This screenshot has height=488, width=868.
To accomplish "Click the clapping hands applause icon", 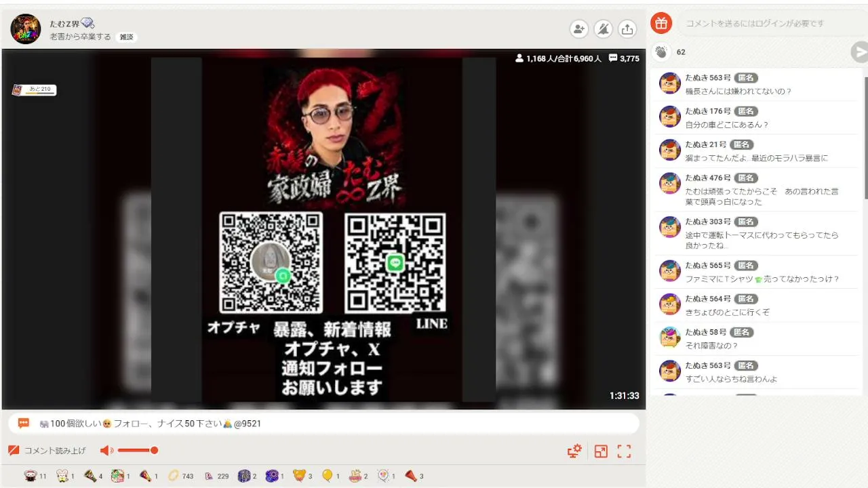I will 661,52.
